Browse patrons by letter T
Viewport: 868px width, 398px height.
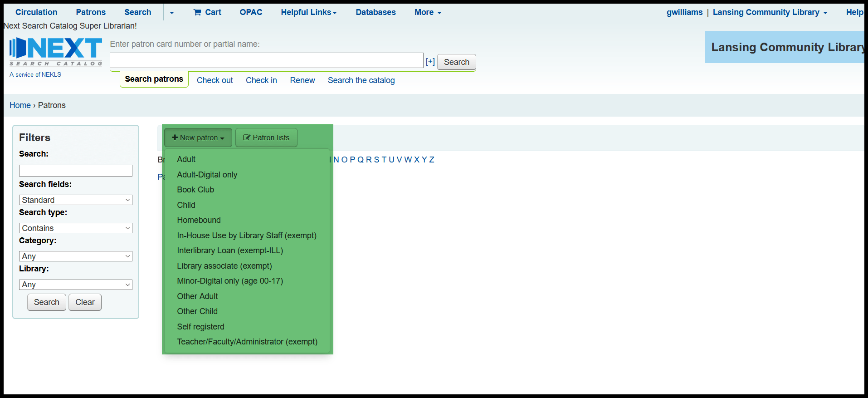(x=384, y=160)
